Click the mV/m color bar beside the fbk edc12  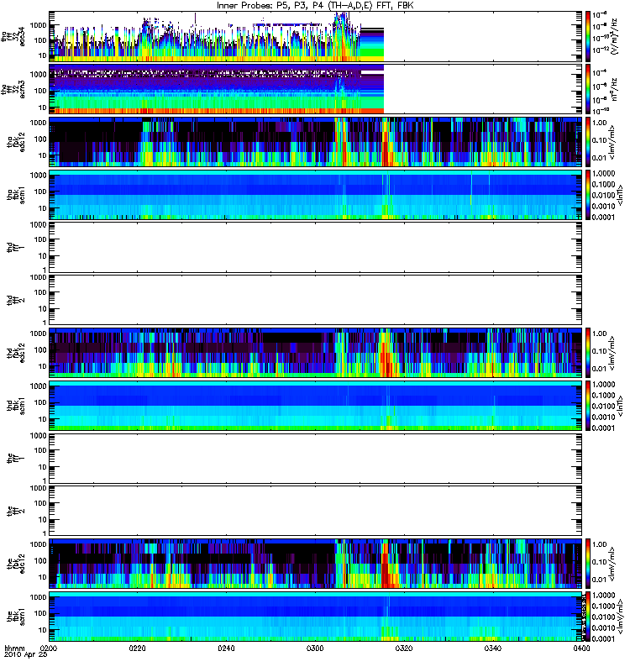point(588,563)
